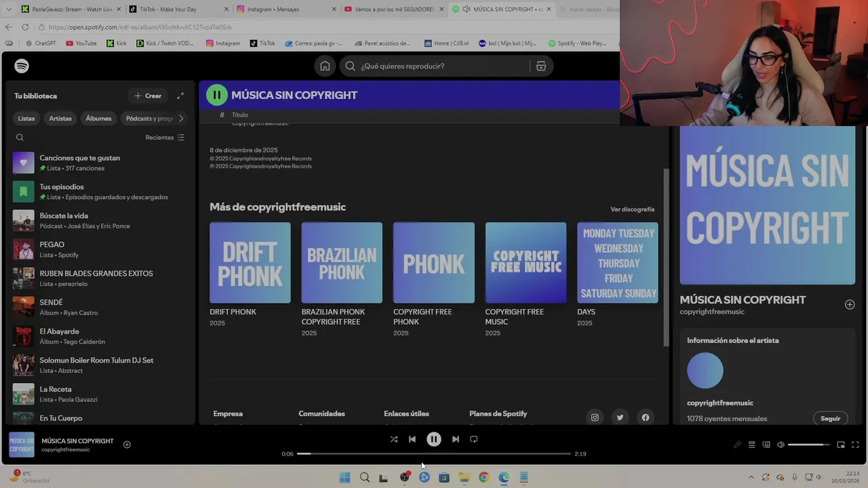Open the DRIFT PHONK album cover
The image size is (868, 488).
(250, 263)
